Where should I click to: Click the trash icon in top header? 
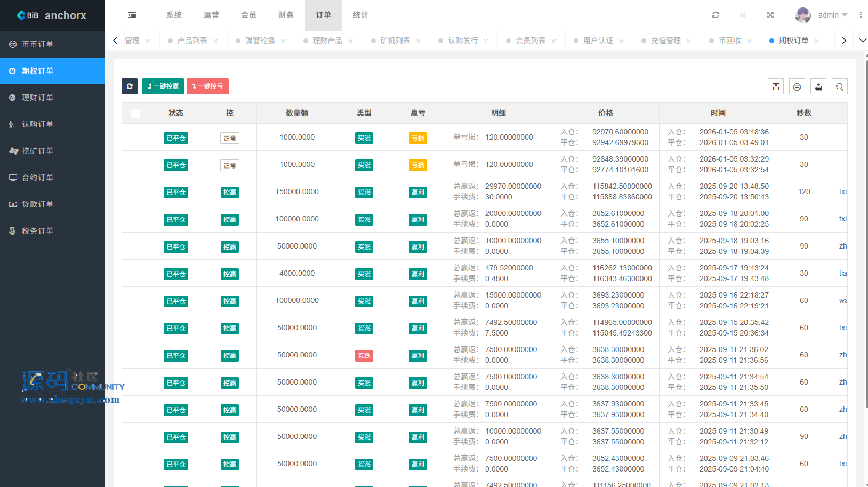743,15
